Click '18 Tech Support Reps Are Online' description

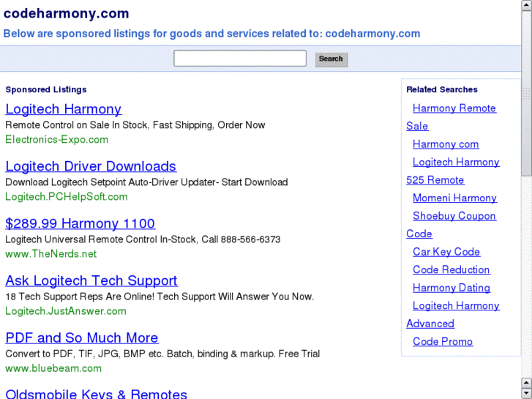coord(160,297)
